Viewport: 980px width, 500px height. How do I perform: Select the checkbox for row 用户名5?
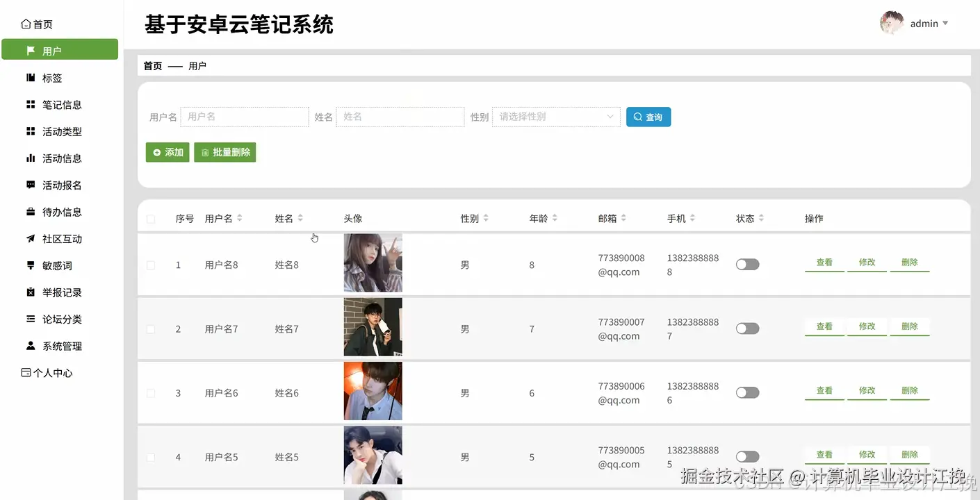click(x=151, y=457)
